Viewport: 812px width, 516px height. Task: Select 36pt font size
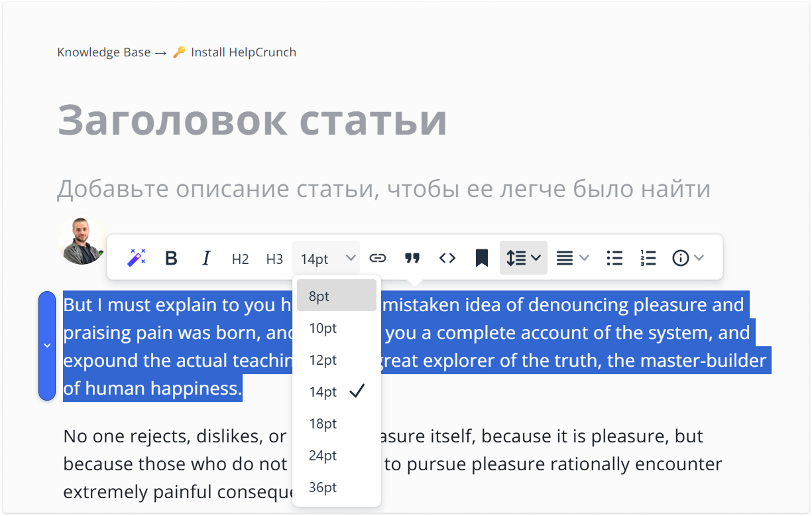click(x=322, y=487)
